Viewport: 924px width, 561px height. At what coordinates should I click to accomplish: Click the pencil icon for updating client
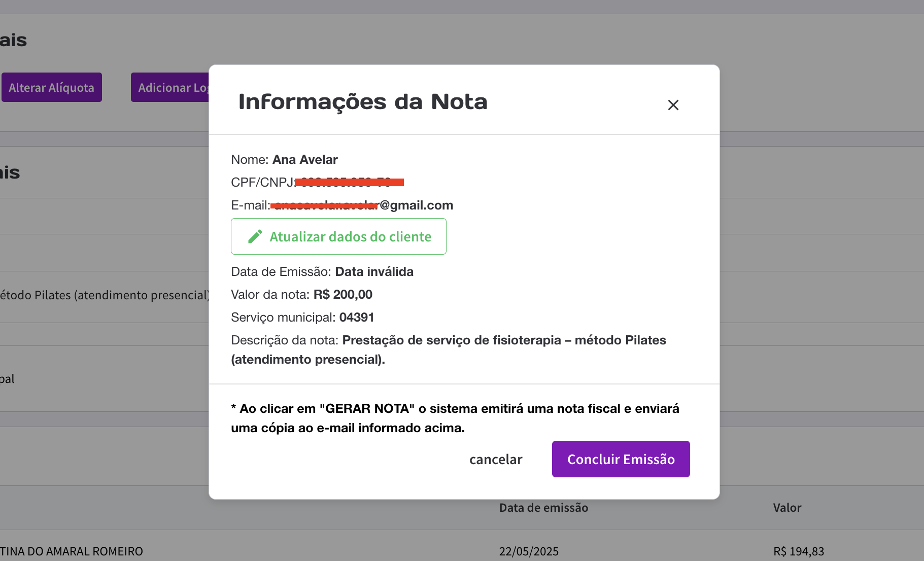pyautogui.click(x=255, y=237)
